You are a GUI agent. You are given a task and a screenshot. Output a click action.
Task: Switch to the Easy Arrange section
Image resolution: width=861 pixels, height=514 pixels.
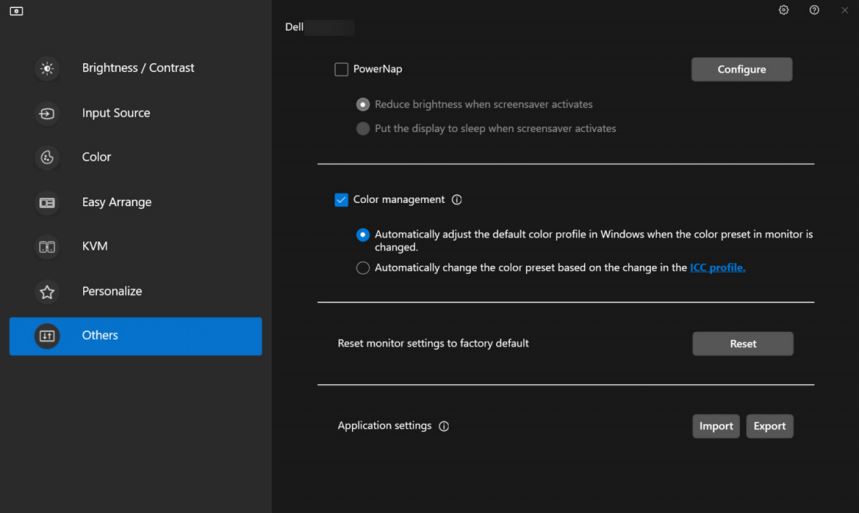pyautogui.click(x=117, y=202)
